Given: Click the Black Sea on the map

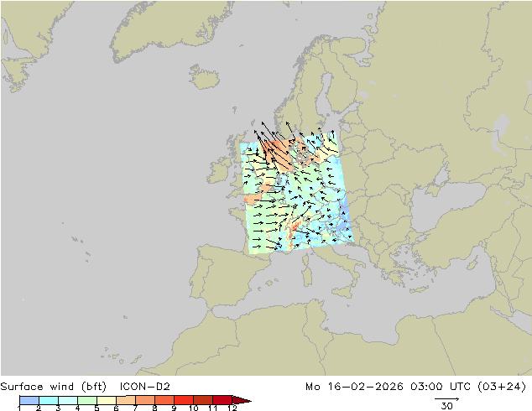Looking at the screenshot, I should click(448, 204).
